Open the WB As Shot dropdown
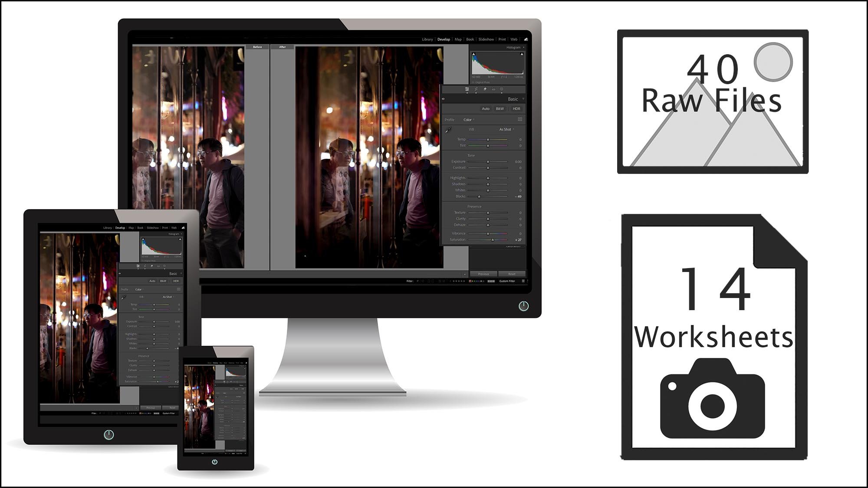 pyautogui.click(x=506, y=129)
